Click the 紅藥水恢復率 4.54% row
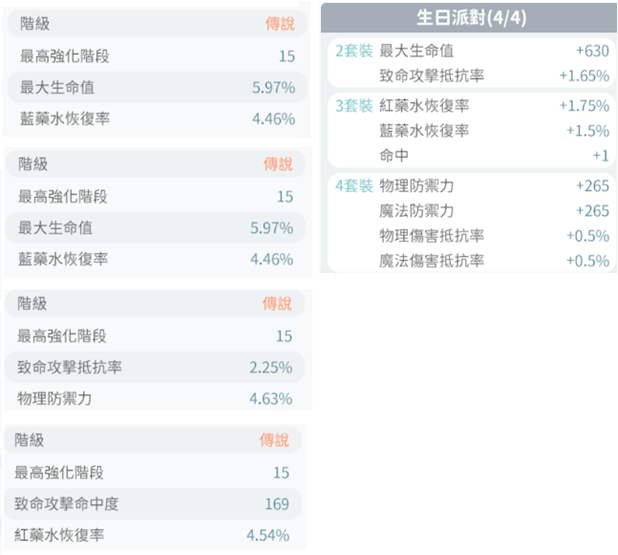The image size is (618, 555). (153, 535)
